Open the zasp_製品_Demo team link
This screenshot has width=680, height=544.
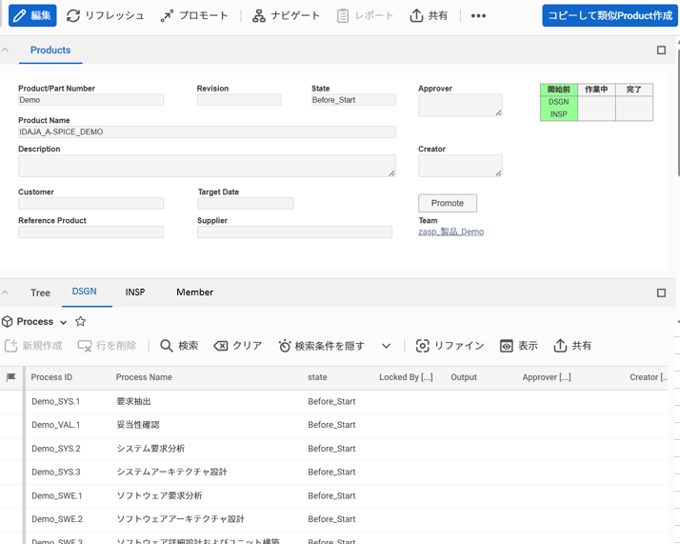point(451,232)
